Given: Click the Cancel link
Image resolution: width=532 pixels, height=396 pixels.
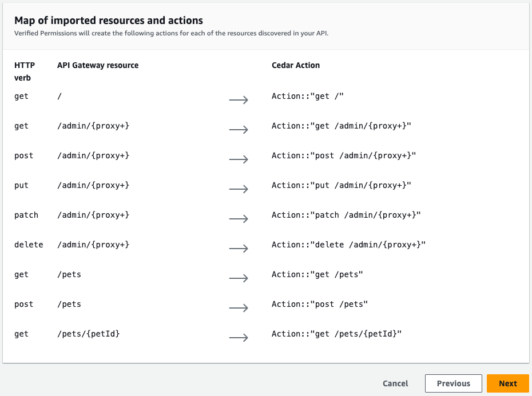Looking at the screenshot, I should click(x=395, y=383).
